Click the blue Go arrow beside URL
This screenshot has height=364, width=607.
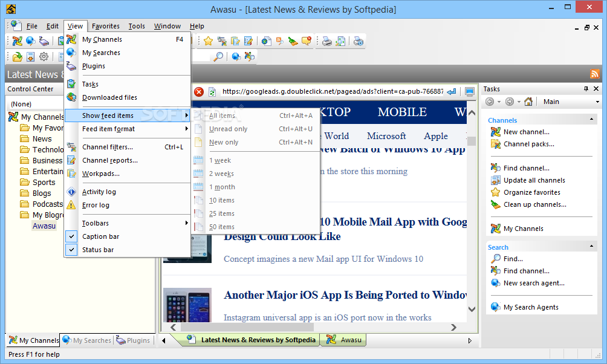click(x=452, y=92)
